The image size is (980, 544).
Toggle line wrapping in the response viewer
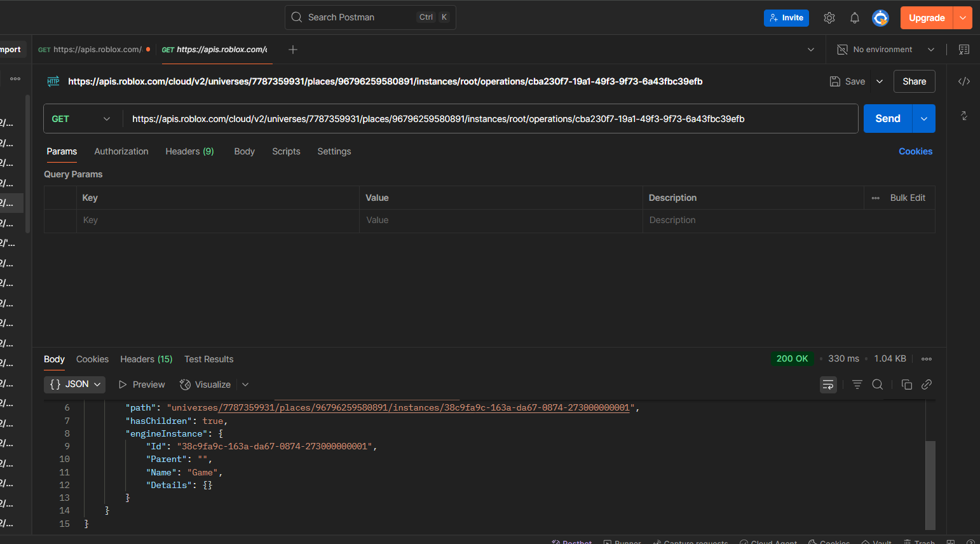coord(828,384)
